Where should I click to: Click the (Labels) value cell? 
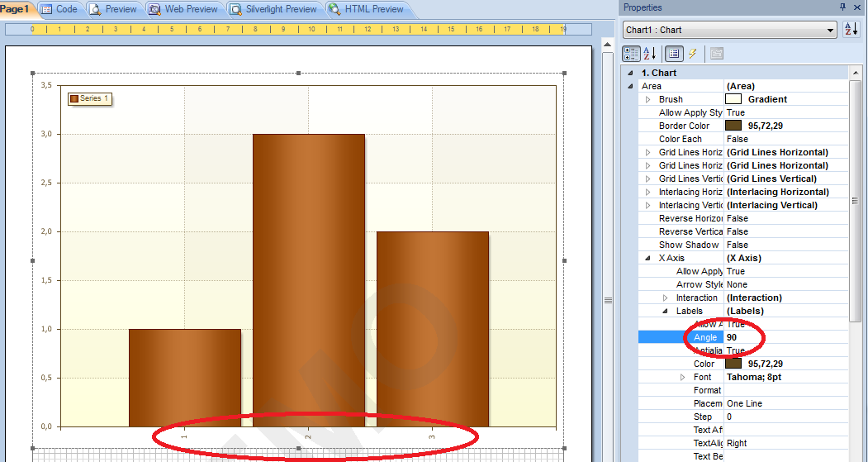tap(745, 312)
